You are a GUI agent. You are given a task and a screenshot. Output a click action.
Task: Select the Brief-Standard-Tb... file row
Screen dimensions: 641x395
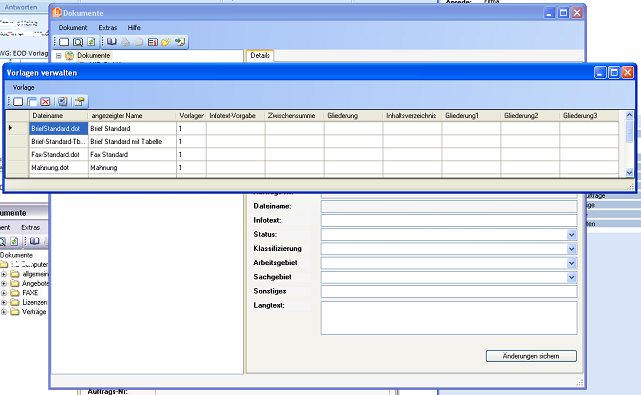[x=58, y=141]
